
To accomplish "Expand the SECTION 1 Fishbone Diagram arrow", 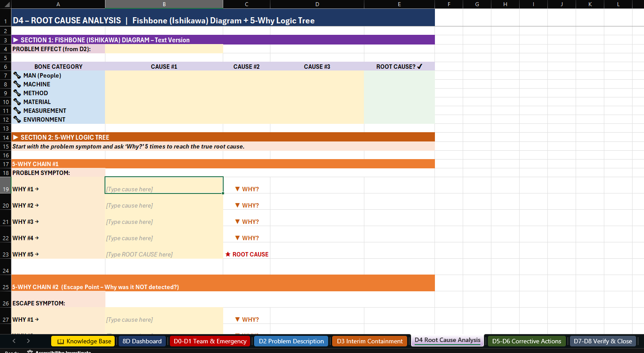I will [x=16, y=40].
